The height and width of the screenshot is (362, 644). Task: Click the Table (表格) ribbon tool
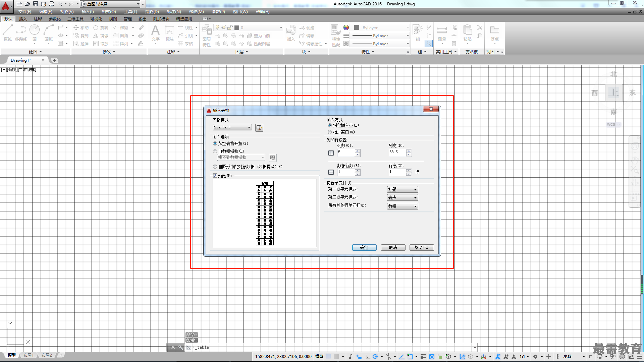[185, 44]
